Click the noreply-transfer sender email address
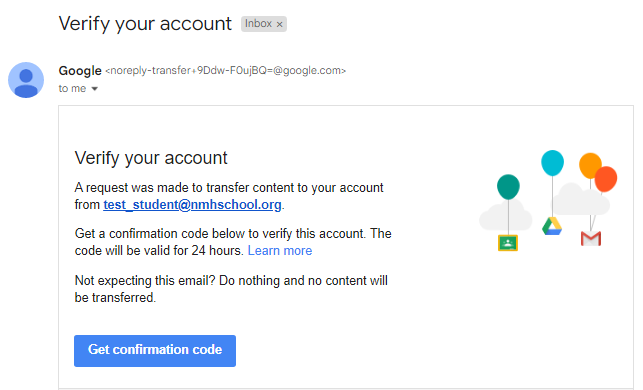Image resolution: width=643 pixels, height=390 pixels. pos(226,71)
